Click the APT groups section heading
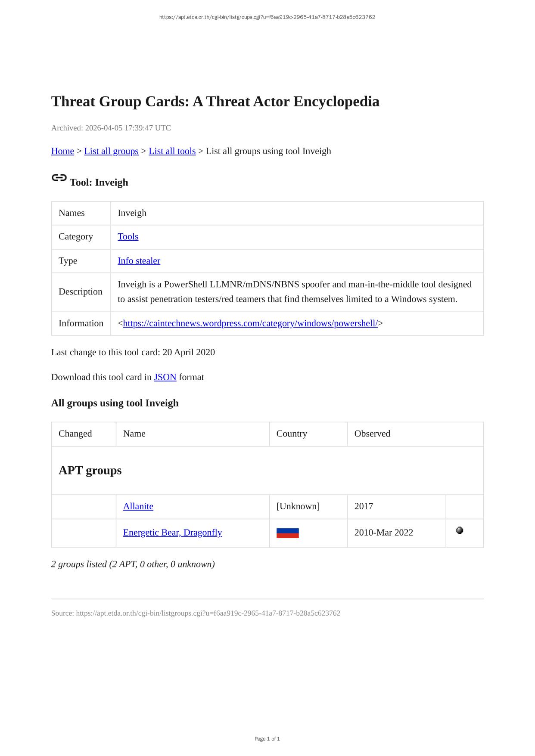 pyautogui.click(x=90, y=470)
